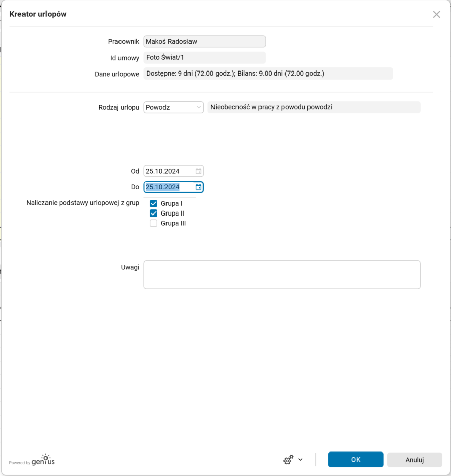Expand the chevron beside the settings gear
Screen dimensions: 451x476
point(299,460)
